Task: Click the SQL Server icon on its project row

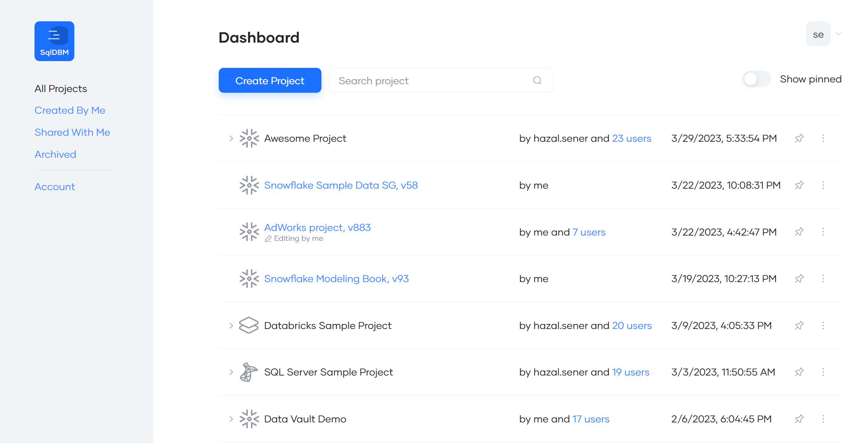Action: [x=249, y=372]
